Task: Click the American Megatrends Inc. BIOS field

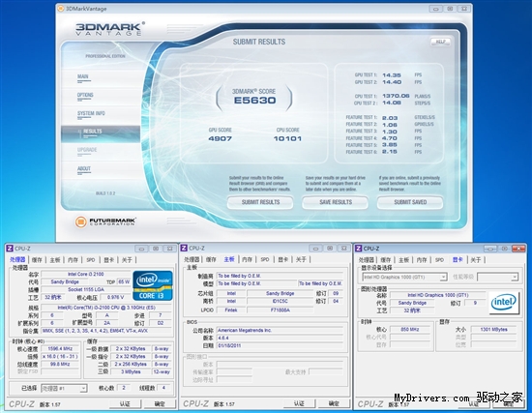Action: click(280, 330)
